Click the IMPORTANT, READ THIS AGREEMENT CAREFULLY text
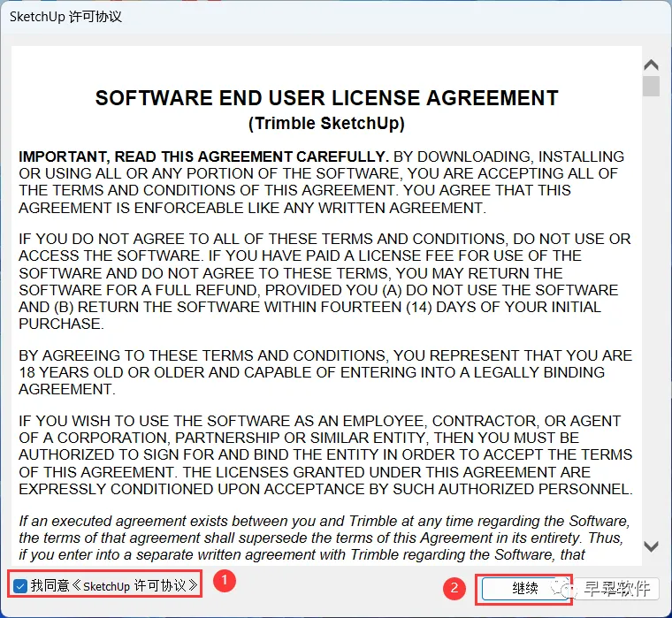Screen dimensions: 672x618 point(203,156)
